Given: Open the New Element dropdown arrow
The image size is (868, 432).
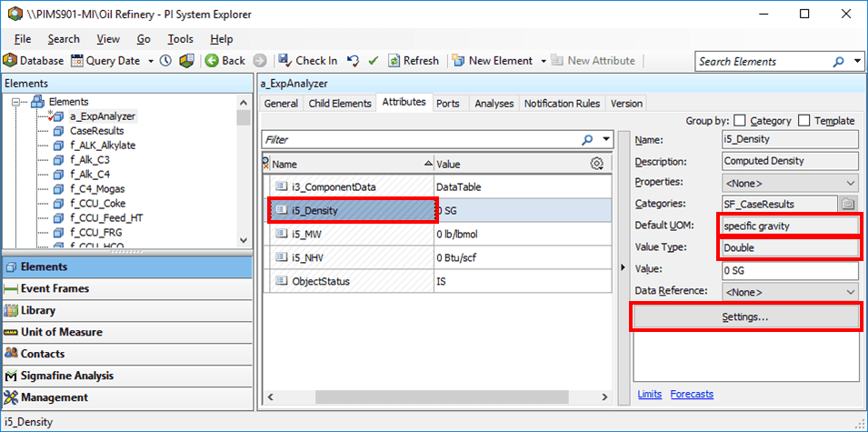Looking at the screenshot, I should 543,61.
